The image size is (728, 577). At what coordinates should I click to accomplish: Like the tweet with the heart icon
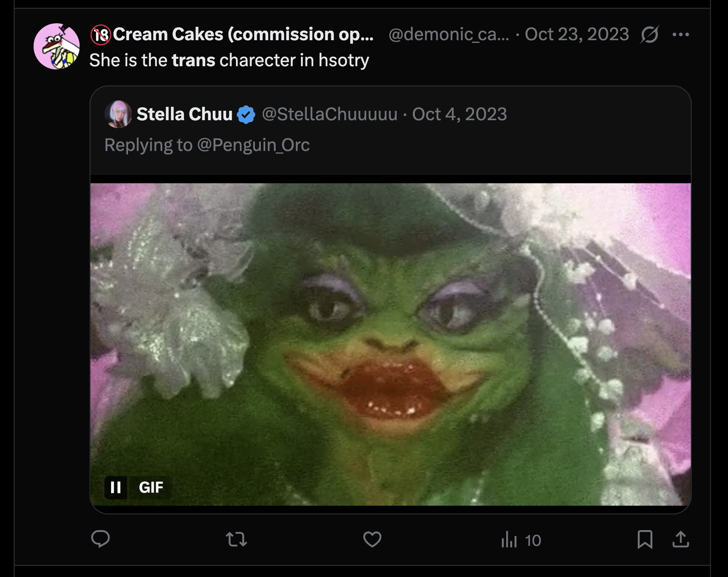(372, 539)
